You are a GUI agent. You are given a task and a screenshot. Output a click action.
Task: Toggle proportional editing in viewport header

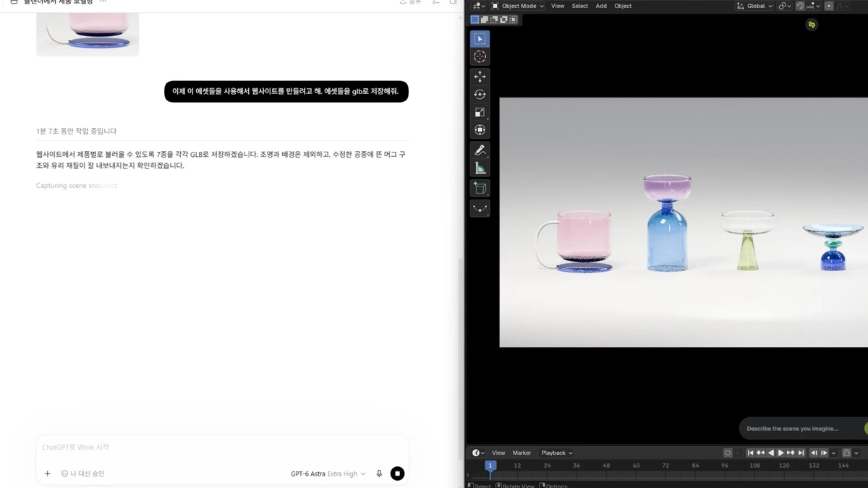pos(829,6)
